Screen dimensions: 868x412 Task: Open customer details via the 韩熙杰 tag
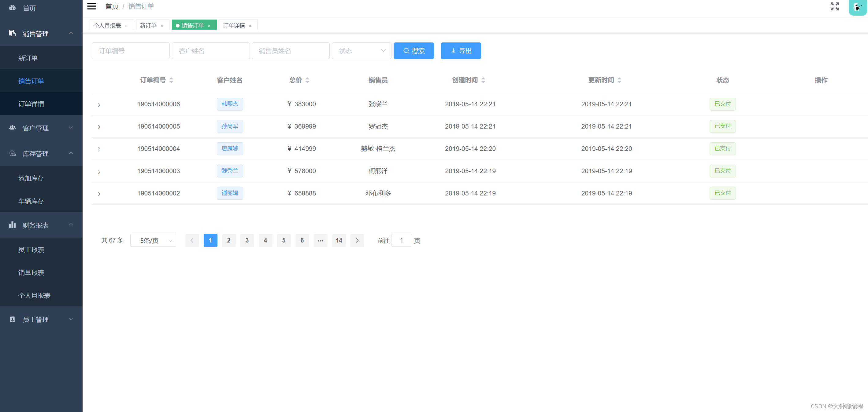(x=230, y=104)
